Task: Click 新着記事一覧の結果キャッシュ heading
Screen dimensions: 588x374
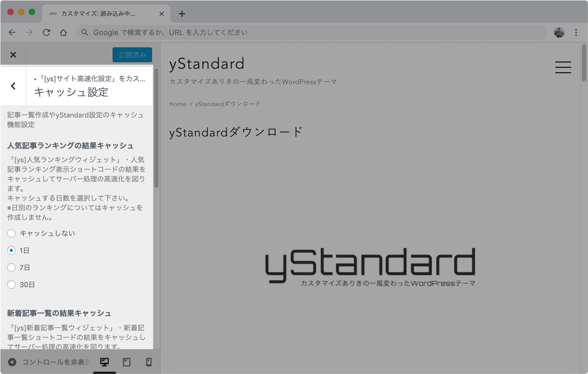Action: pyautogui.click(x=59, y=313)
